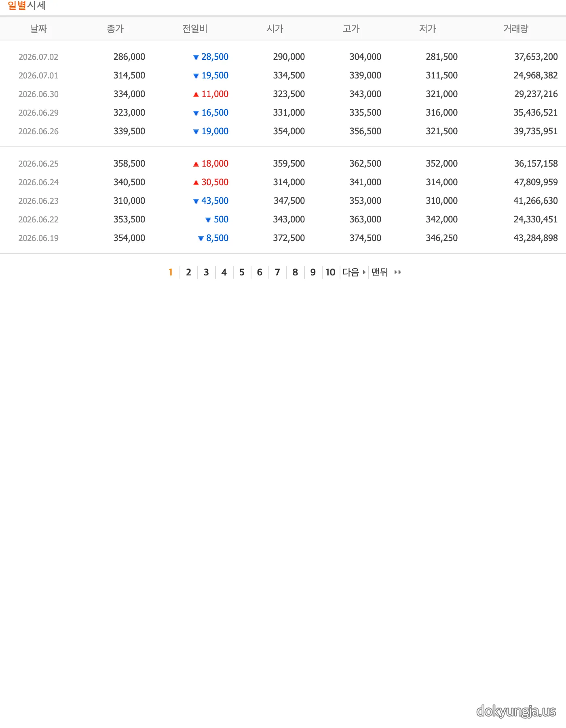Click the down arrow beside 28,500
This screenshot has height=728, width=566.
[x=196, y=57]
